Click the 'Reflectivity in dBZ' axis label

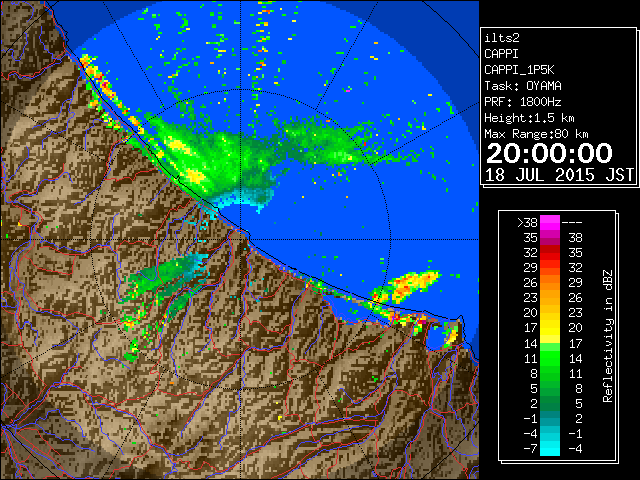pyautogui.click(x=608, y=336)
